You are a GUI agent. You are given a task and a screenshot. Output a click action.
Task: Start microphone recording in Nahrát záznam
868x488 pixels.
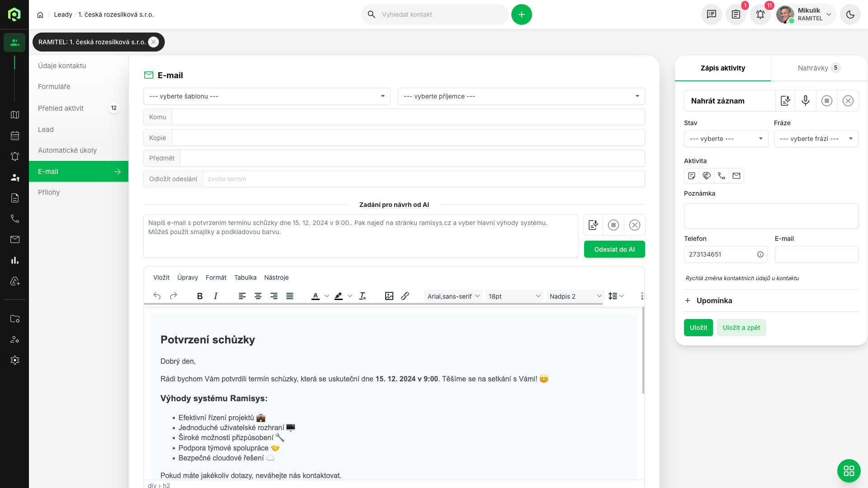click(806, 101)
